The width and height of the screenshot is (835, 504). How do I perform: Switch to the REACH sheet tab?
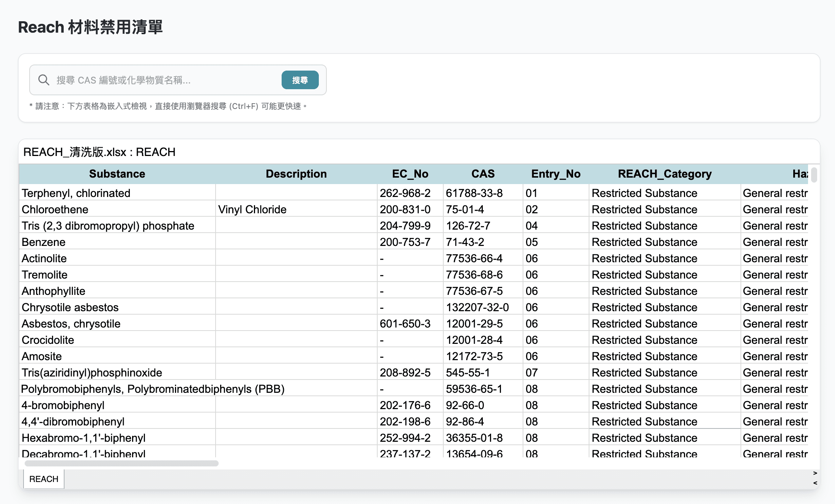[x=44, y=479]
